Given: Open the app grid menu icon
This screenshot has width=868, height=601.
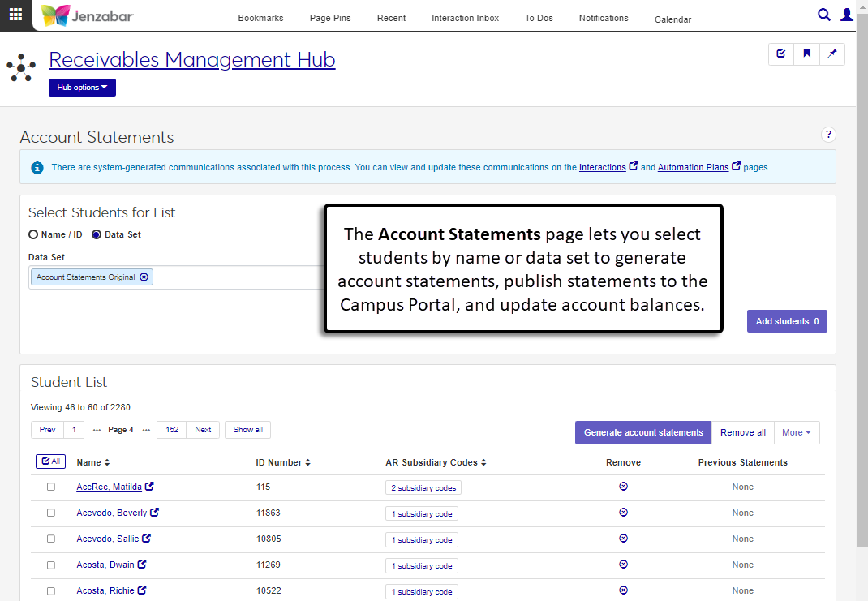Looking at the screenshot, I should tap(15, 15).
